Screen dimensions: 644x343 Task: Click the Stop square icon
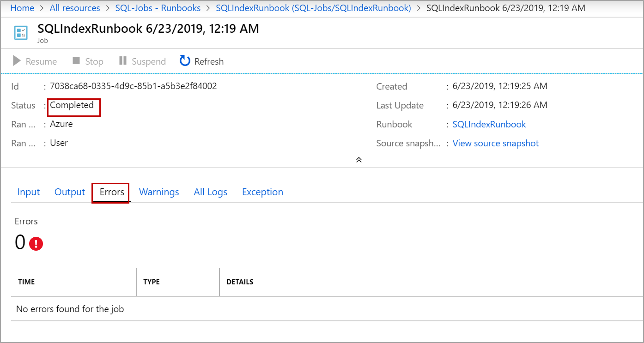click(76, 61)
